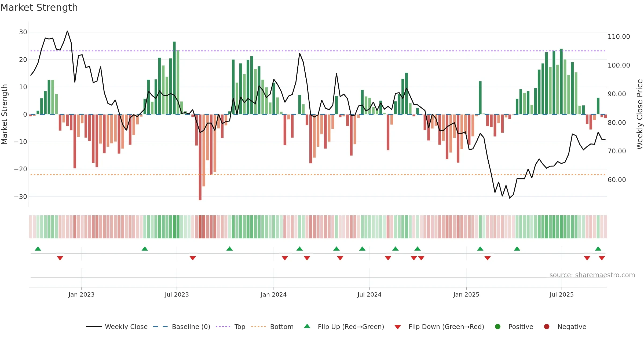Click the Negative legend label

coord(572,327)
